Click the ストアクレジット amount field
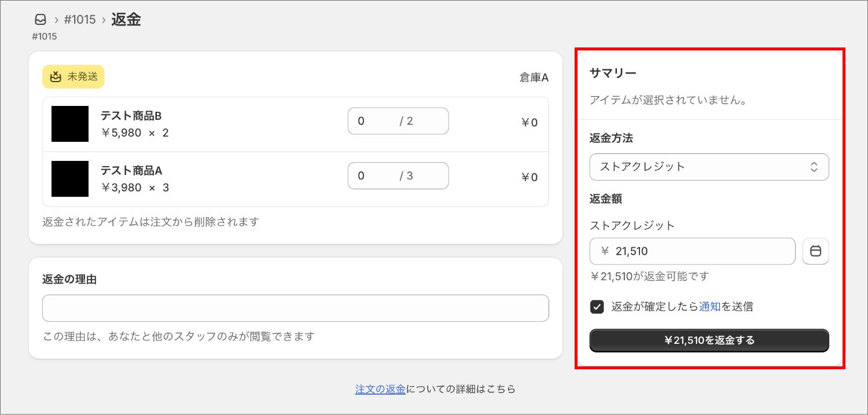The width and height of the screenshot is (868, 415). point(692,251)
